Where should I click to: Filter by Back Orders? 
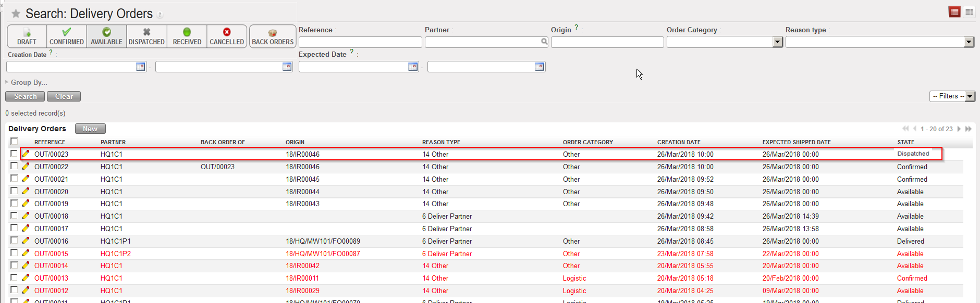pos(273,36)
